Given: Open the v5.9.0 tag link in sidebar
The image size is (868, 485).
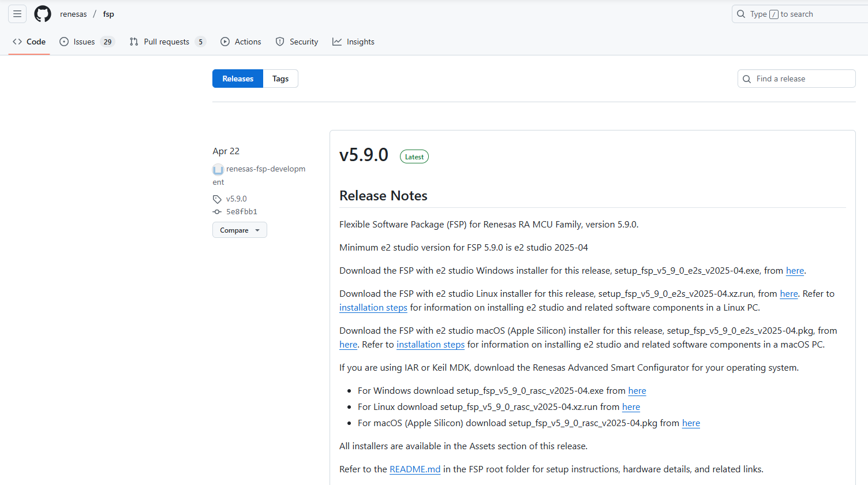Looking at the screenshot, I should point(236,199).
